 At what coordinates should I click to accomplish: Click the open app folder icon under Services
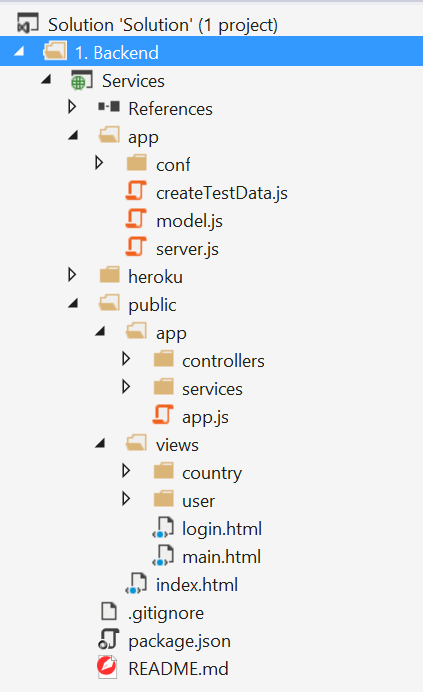click(x=109, y=135)
